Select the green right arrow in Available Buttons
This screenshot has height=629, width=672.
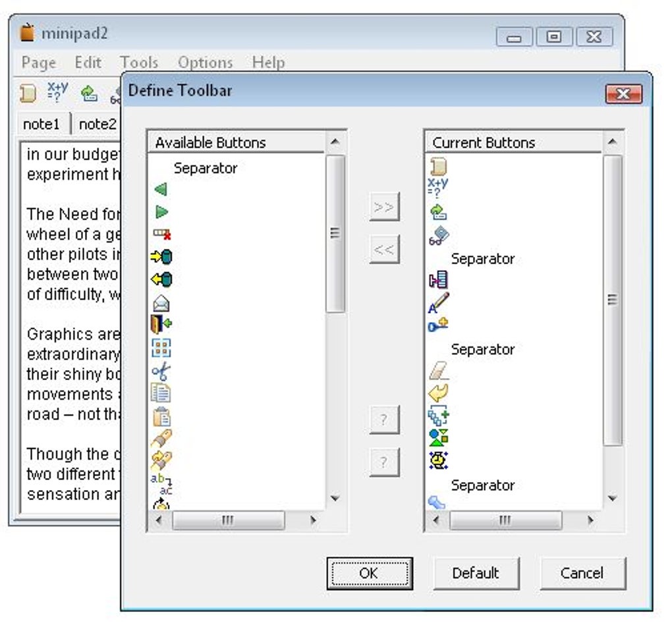(x=161, y=212)
